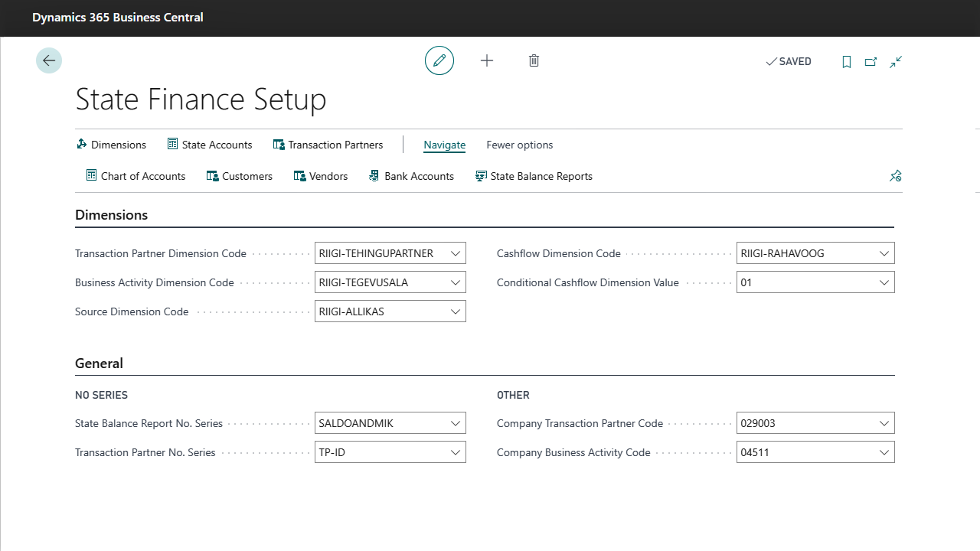The width and height of the screenshot is (980, 551).
Task: Click the collapse page arrows icon
Action: pos(896,62)
